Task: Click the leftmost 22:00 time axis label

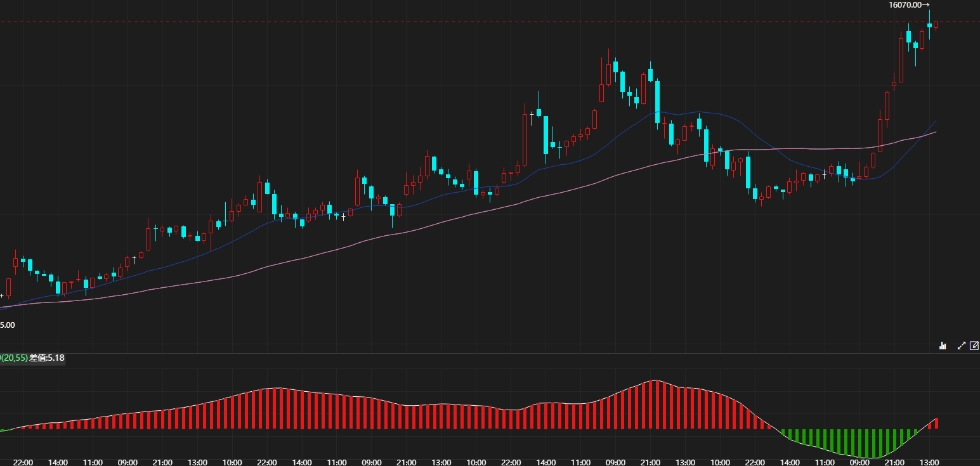Action: tap(23, 462)
